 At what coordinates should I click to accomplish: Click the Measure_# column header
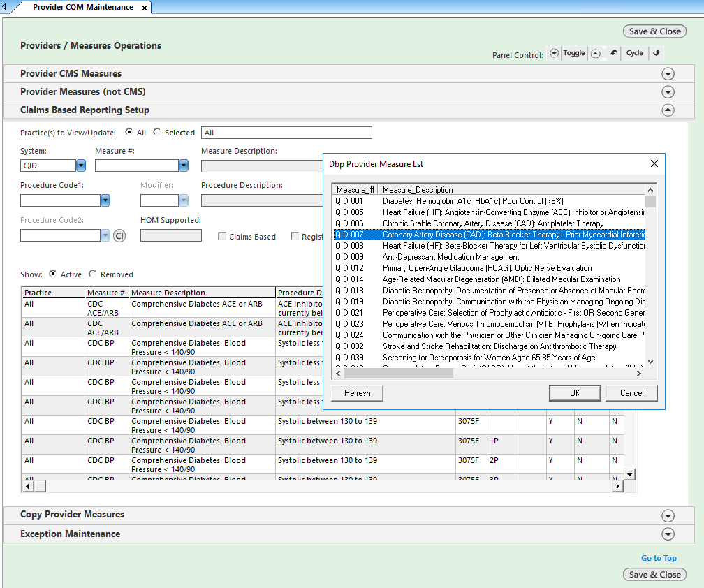click(x=355, y=190)
